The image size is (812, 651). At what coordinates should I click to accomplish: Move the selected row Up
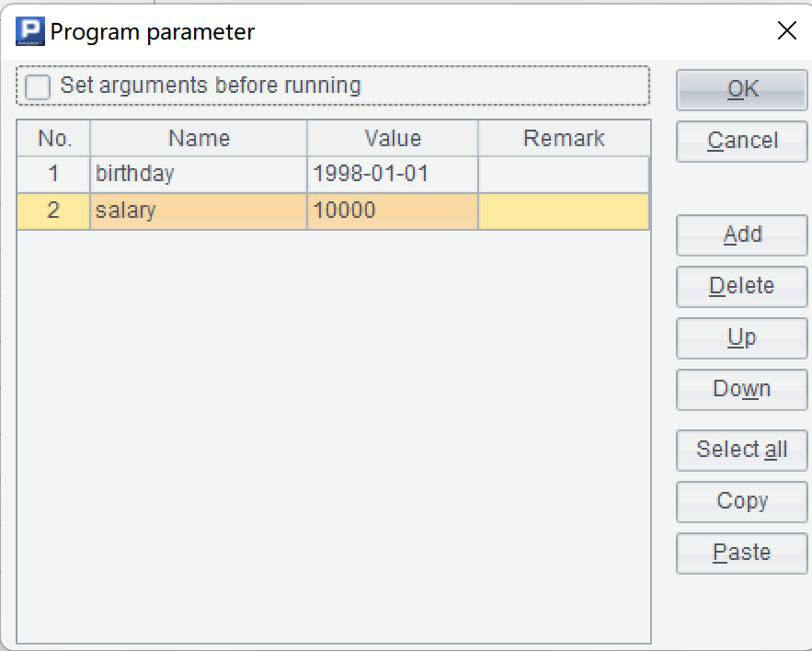coord(742,338)
